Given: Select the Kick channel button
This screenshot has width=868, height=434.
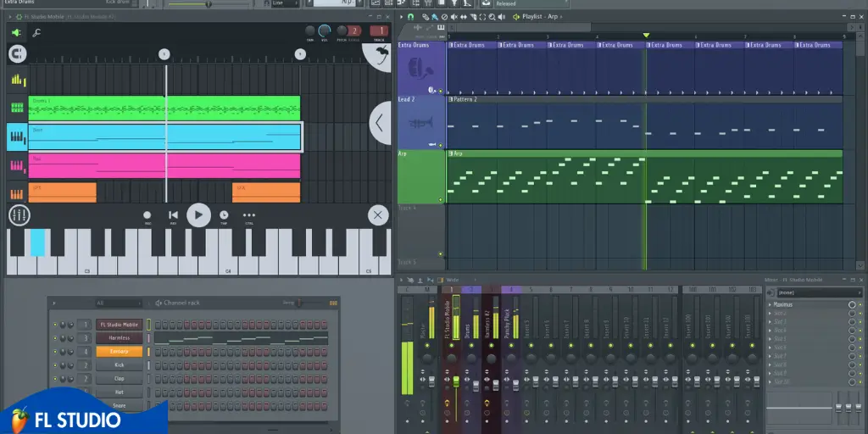Looking at the screenshot, I should (x=119, y=365).
